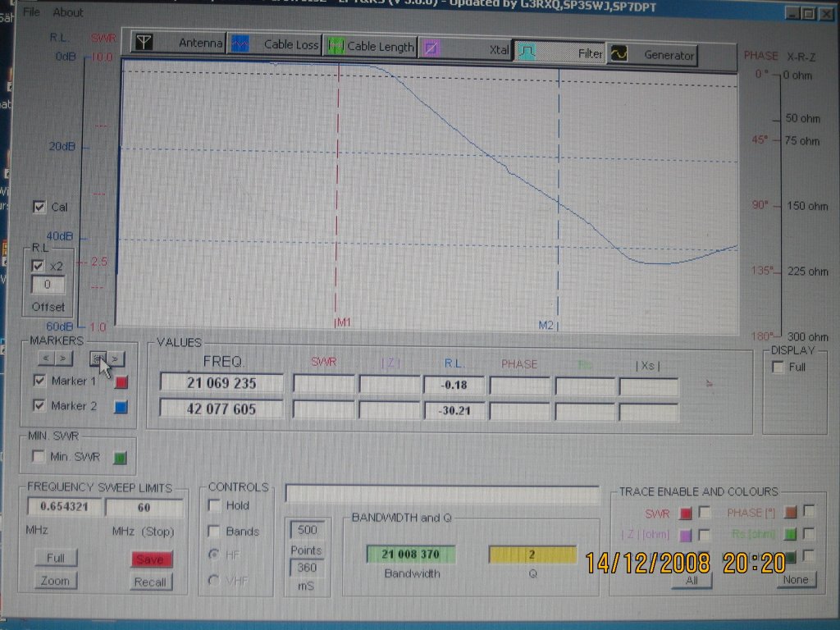840x630 pixels.
Task: Open the File menu
Action: point(31,12)
